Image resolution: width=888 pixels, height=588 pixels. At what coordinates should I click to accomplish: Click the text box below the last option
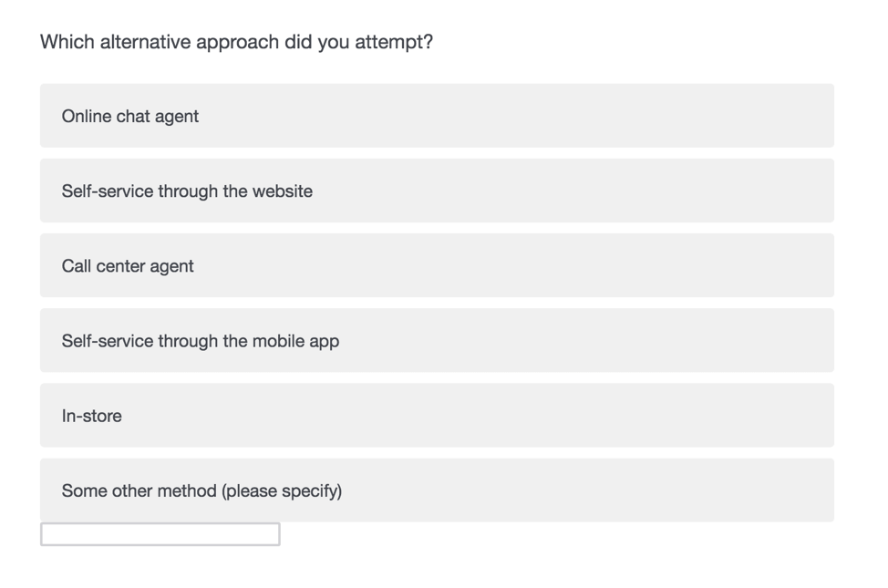click(159, 533)
